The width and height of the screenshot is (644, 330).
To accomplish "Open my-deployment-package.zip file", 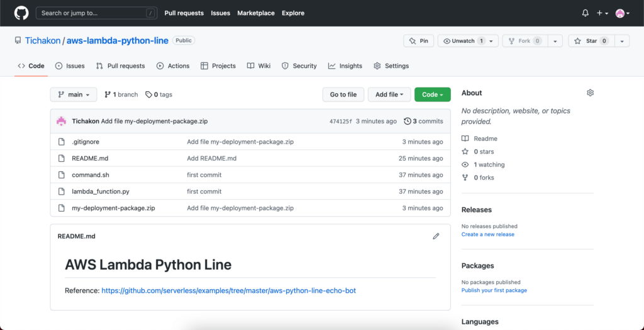I will pyautogui.click(x=113, y=208).
